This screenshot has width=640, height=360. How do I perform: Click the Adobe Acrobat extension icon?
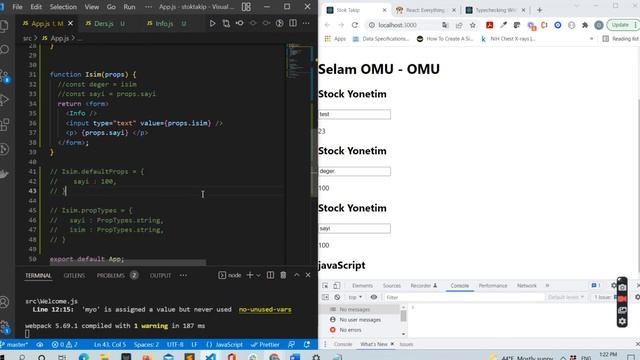[489, 25]
